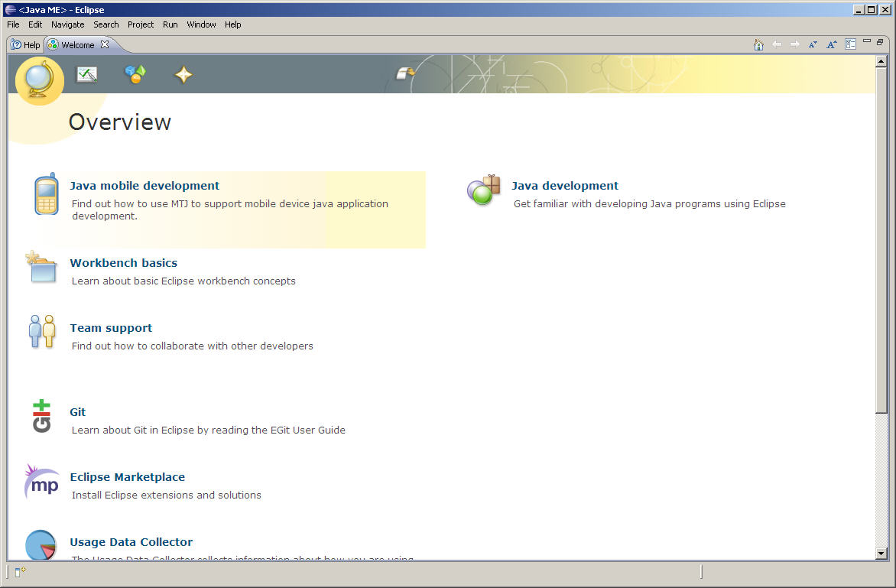Navigate back with the left arrow icon

point(777,44)
